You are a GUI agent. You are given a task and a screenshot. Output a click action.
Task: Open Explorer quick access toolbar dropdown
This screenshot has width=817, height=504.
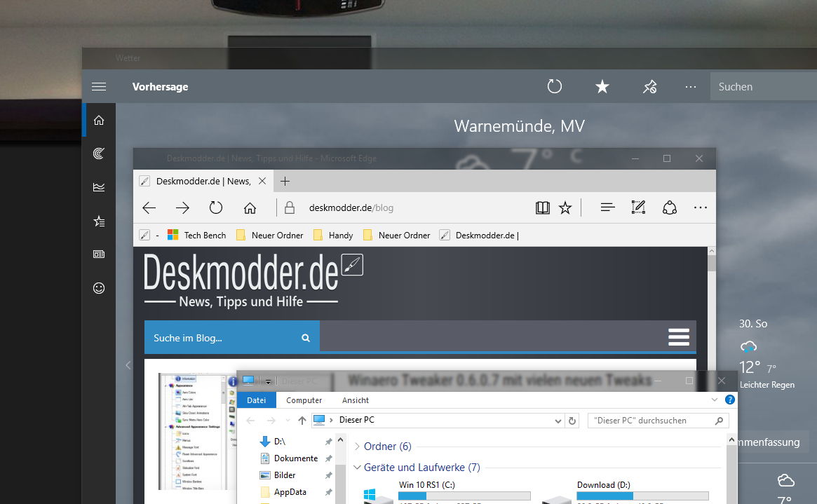point(269,381)
